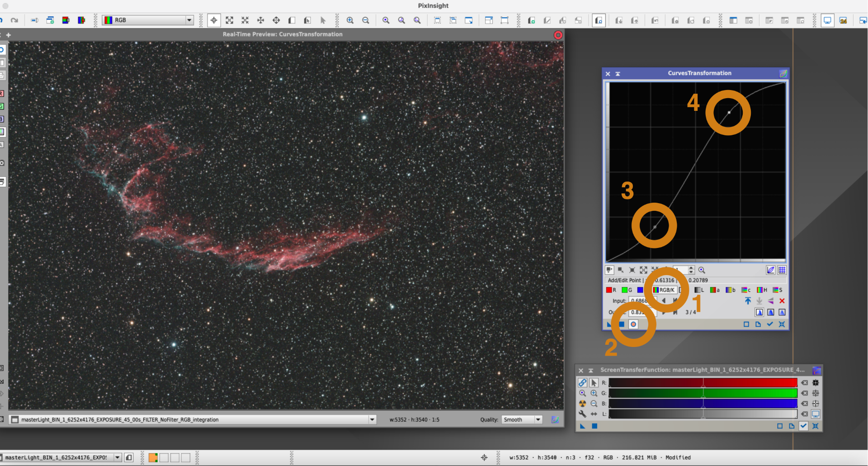Select the R channel tab in CurvesTransformation
The image size is (868, 466).
(x=611, y=290)
